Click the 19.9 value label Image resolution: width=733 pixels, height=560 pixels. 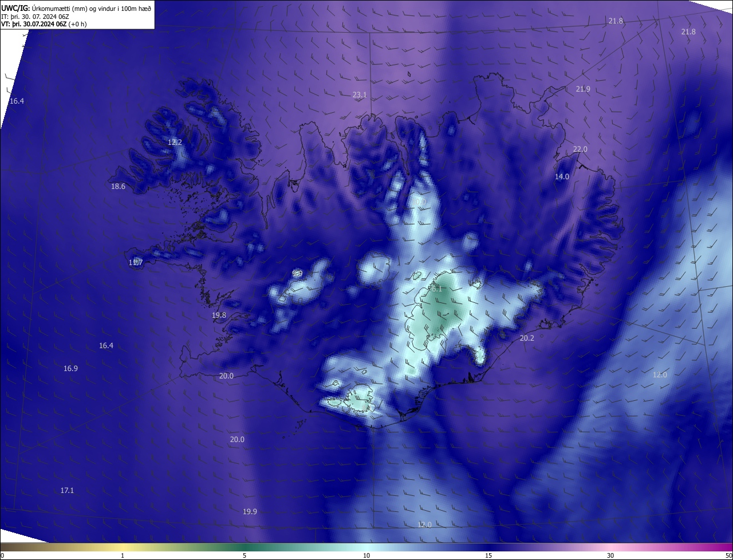[x=250, y=512]
